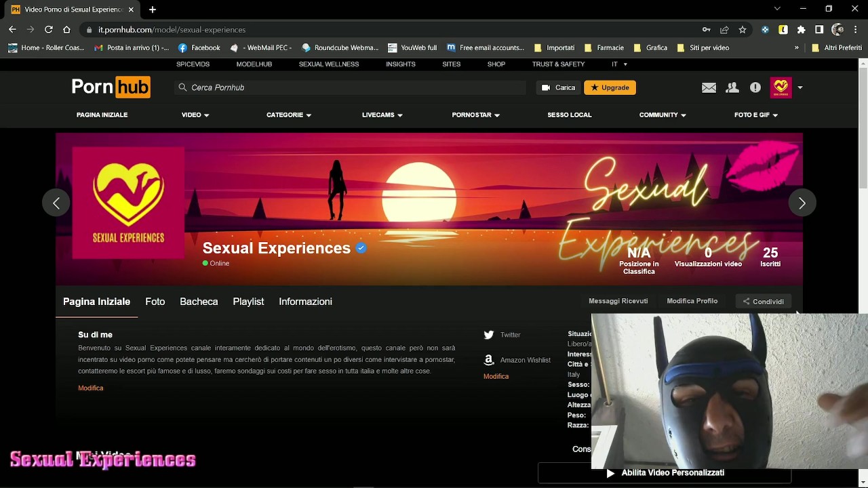Click the Modifica Profilo link
868x488 pixels.
tap(692, 301)
